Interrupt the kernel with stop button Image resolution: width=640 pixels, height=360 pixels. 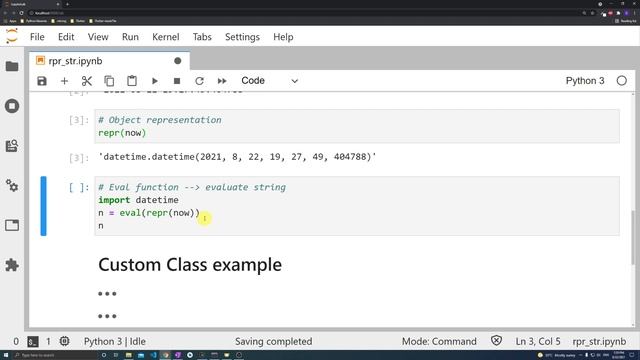177,81
